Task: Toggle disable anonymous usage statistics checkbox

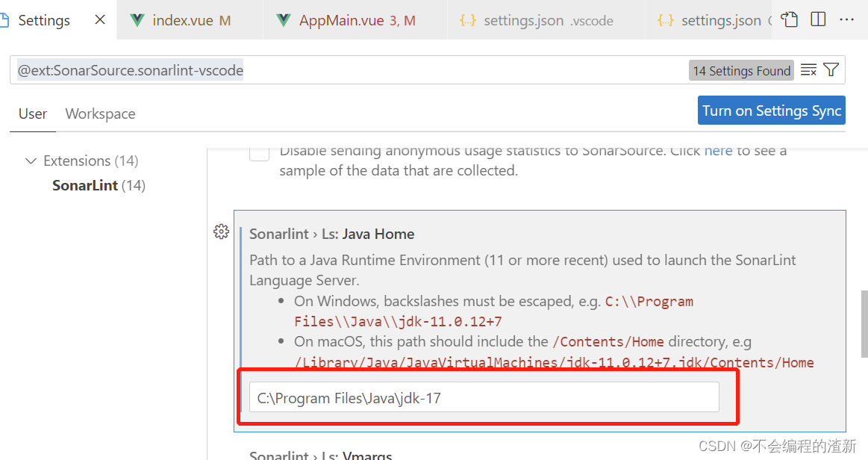Action: pos(259,152)
